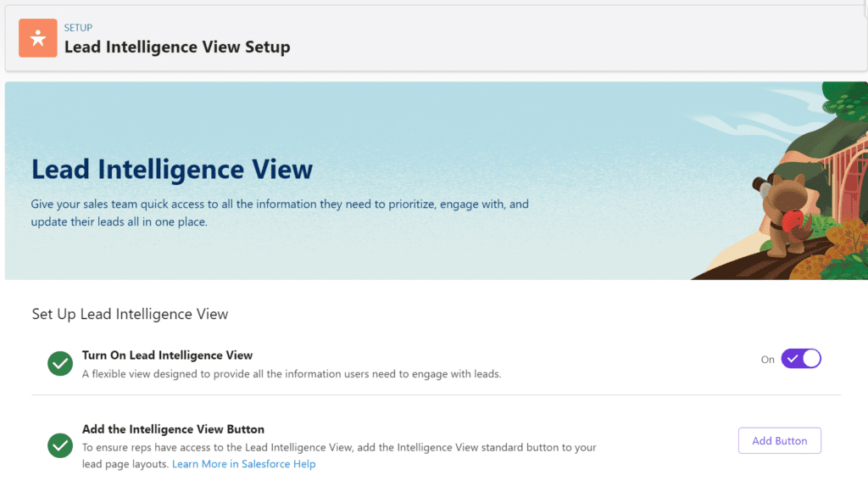Image resolution: width=868 pixels, height=481 pixels.
Task: Click green checkmark beside Turn On Lead Intelligence View
Action: pyautogui.click(x=60, y=364)
